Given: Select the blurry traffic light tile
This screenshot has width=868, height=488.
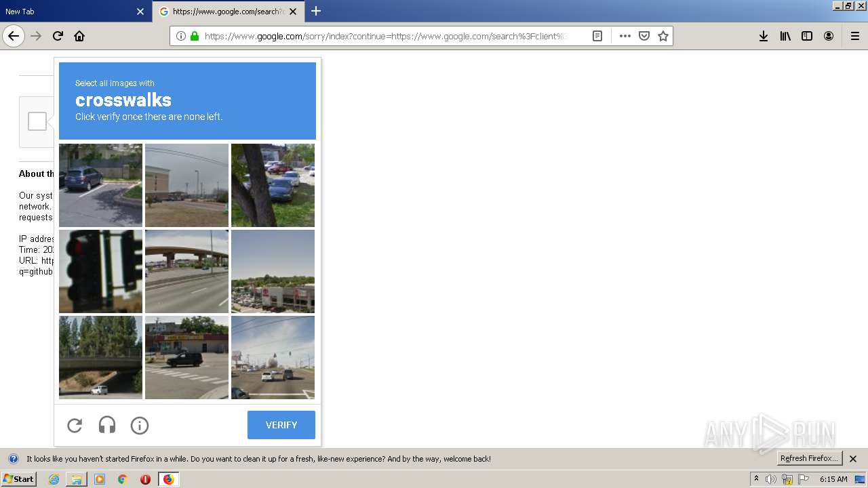Looking at the screenshot, I should point(100,271).
